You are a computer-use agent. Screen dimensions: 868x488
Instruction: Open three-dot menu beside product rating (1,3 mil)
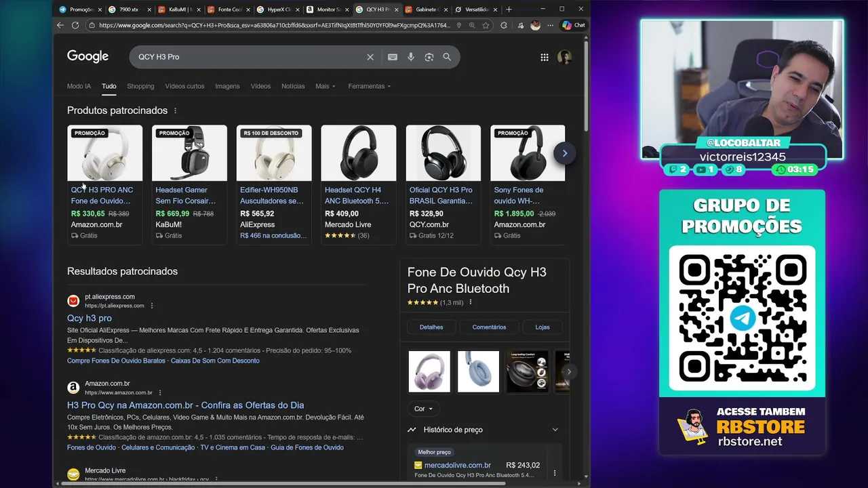point(471,302)
